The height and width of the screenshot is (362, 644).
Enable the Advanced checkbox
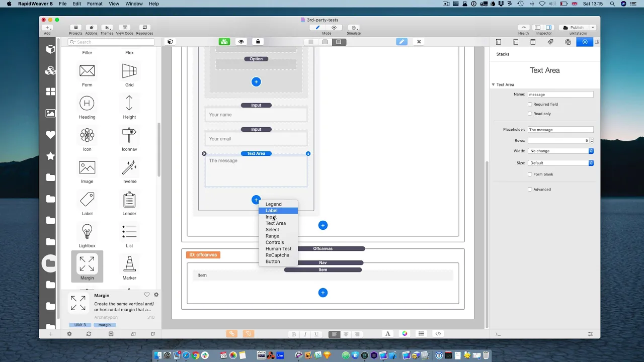(x=530, y=190)
